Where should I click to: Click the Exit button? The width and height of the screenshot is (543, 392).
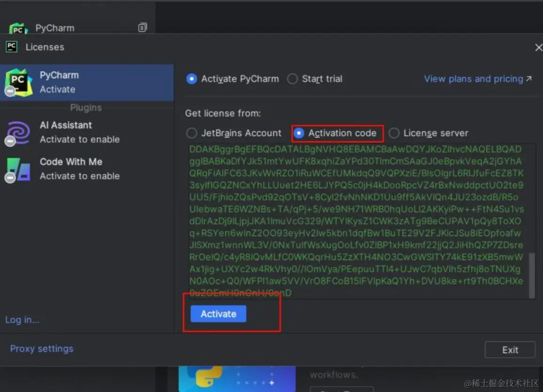(x=510, y=350)
